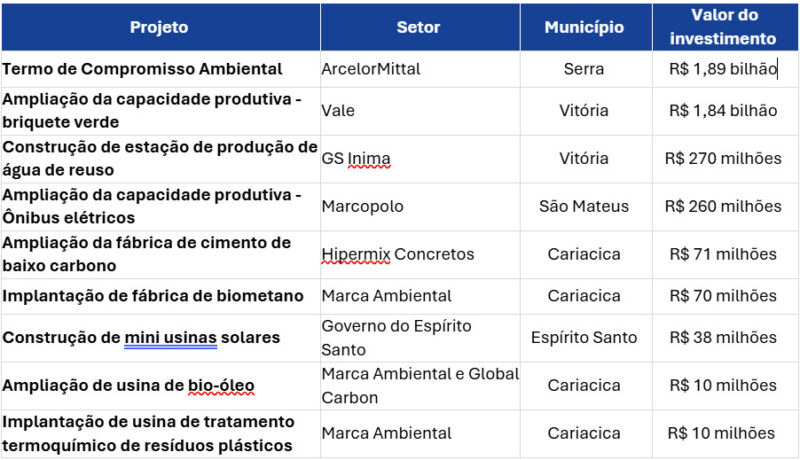The width and height of the screenshot is (800, 460).
Task: Select the Marcopolo cell
Action: [x=365, y=206]
